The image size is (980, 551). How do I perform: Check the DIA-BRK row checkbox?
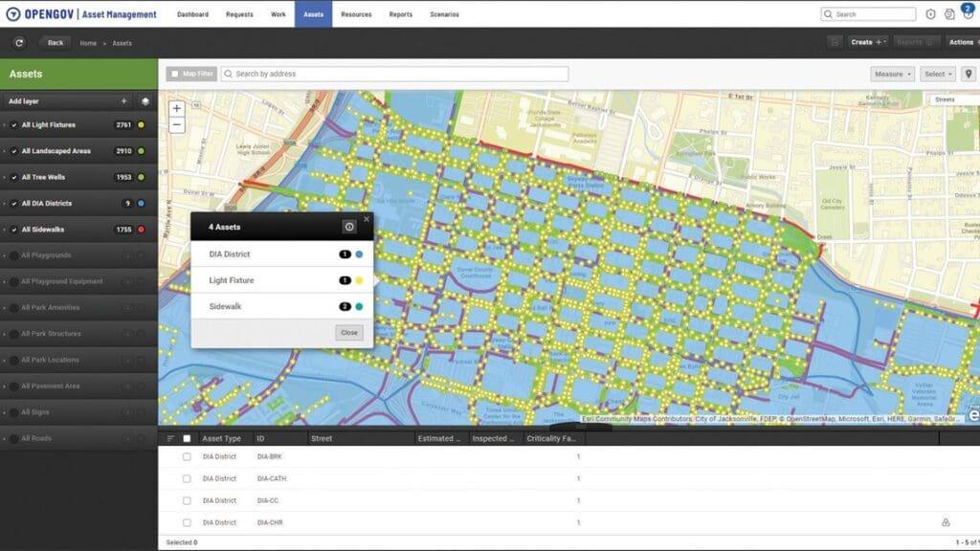click(x=187, y=456)
